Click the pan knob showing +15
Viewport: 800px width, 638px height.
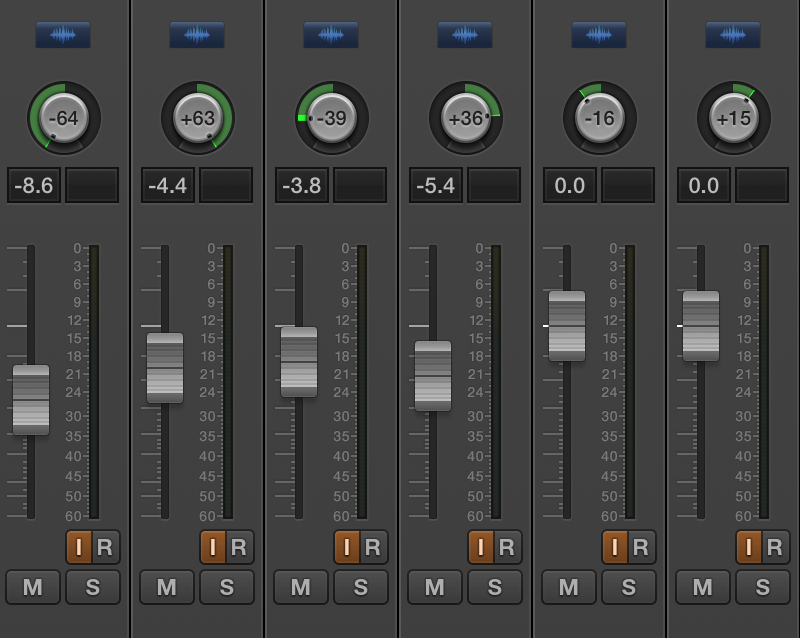click(734, 118)
